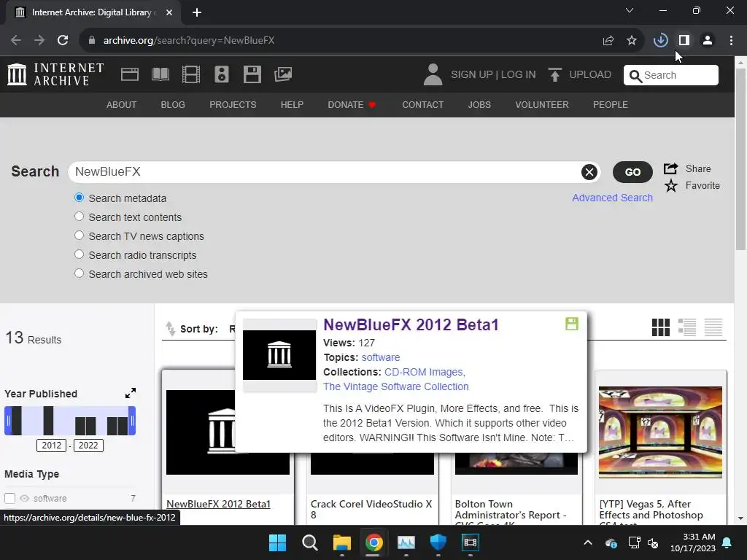This screenshot has height=560, width=747.
Task: Open the Texts book icon in header
Action: tap(160, 75)
